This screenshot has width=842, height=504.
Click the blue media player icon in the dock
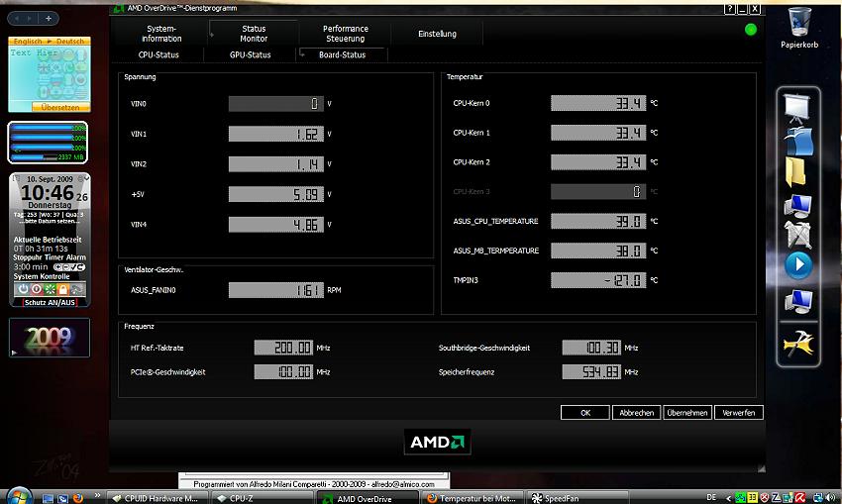tap(798, 264)
